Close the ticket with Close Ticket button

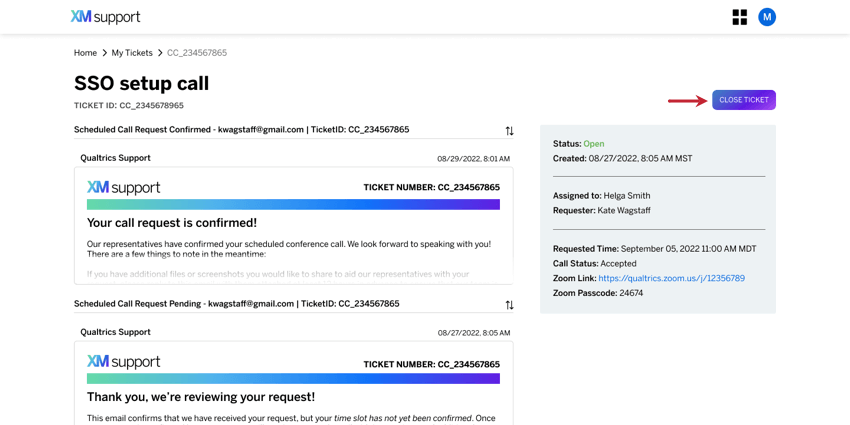pos(744,100)
